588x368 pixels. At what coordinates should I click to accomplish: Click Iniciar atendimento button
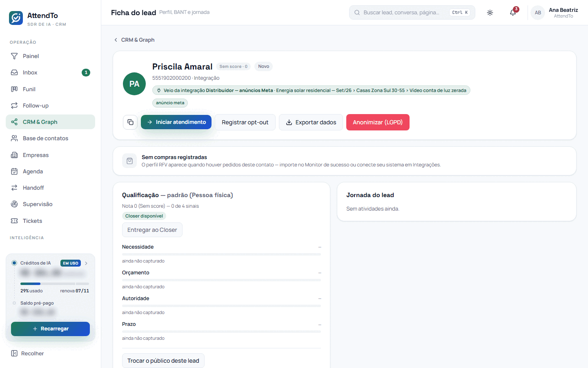176,122
